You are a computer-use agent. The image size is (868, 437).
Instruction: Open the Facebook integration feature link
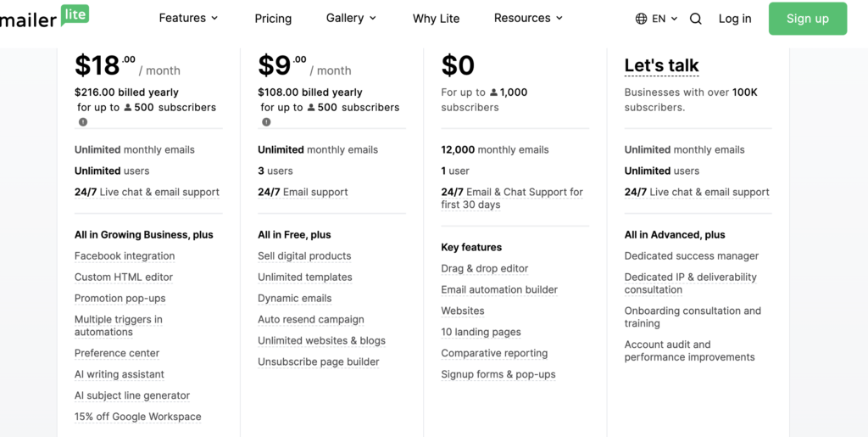pyautogui.click(x=125, y=256)
